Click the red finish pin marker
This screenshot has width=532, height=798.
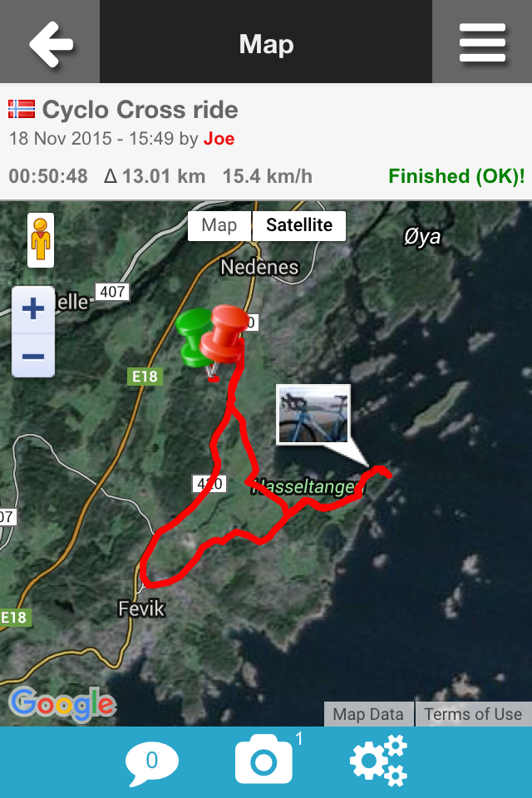[224, 336]
